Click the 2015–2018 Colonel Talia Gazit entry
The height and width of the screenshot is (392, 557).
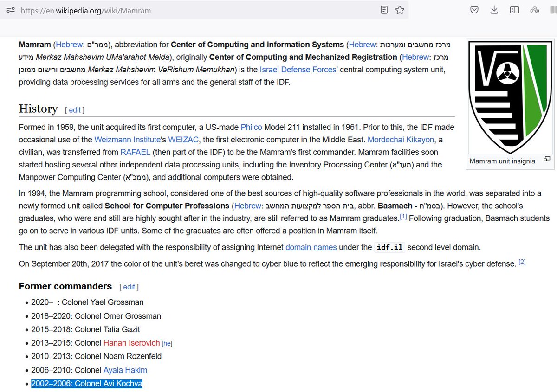tap(85, 329)
